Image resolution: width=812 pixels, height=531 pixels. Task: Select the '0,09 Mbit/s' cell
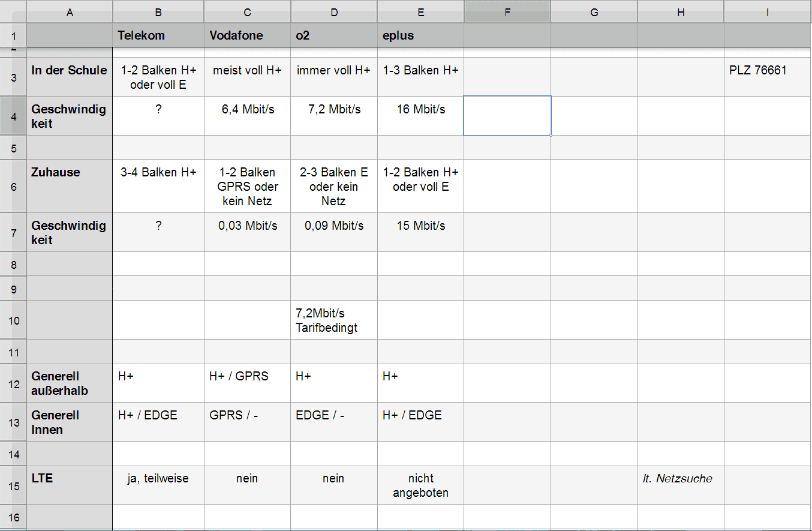point(334,232)
